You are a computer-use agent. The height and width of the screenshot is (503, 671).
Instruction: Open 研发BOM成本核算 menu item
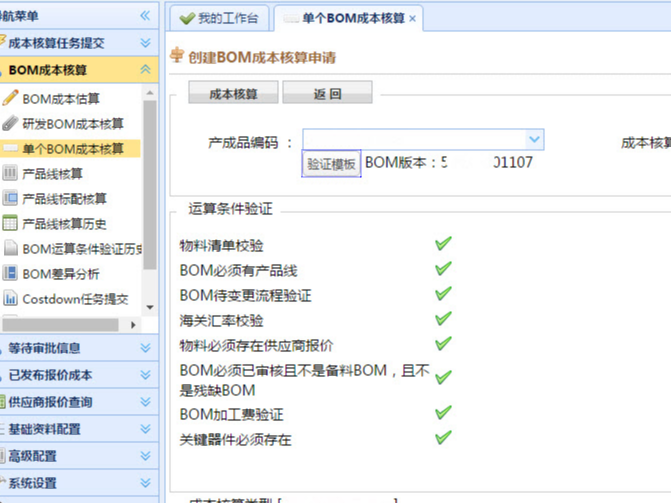pos(73,124)
